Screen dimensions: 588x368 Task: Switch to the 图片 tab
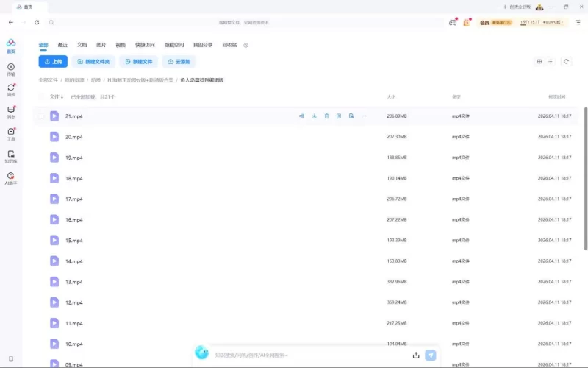pyautogui.click(x=101, y=45)
